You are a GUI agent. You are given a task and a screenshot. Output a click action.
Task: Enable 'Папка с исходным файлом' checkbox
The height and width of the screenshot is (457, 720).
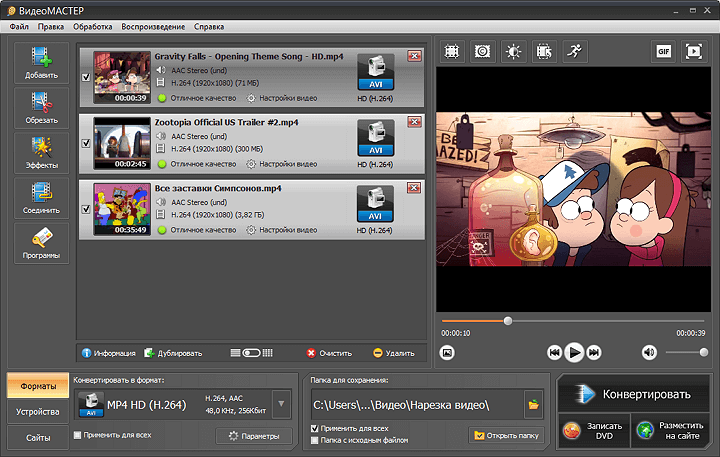pyautogui.click(x=315, y=440)
